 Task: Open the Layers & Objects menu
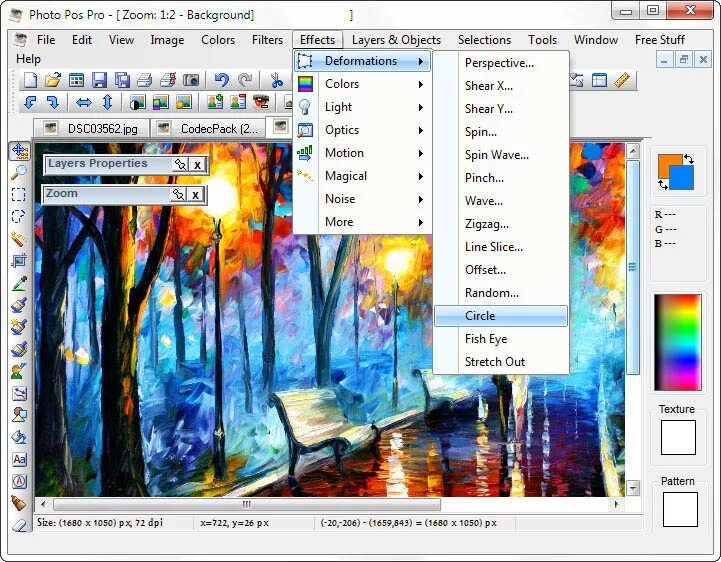(x=396, y=40)
